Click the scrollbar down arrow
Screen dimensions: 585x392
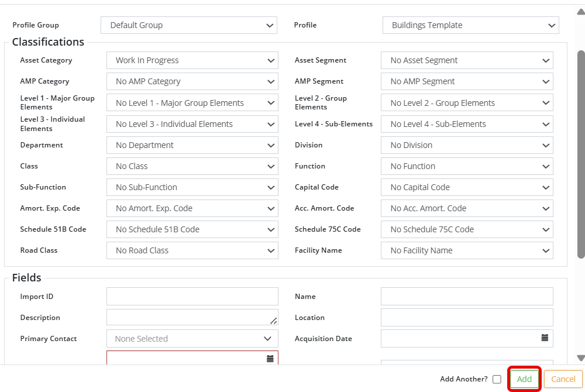tap(580, 357)
